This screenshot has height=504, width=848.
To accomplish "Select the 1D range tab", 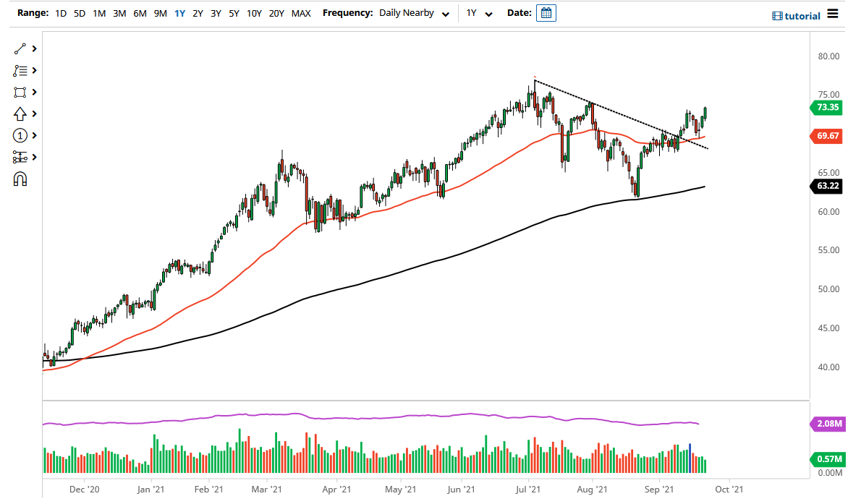I will point(61,13).
